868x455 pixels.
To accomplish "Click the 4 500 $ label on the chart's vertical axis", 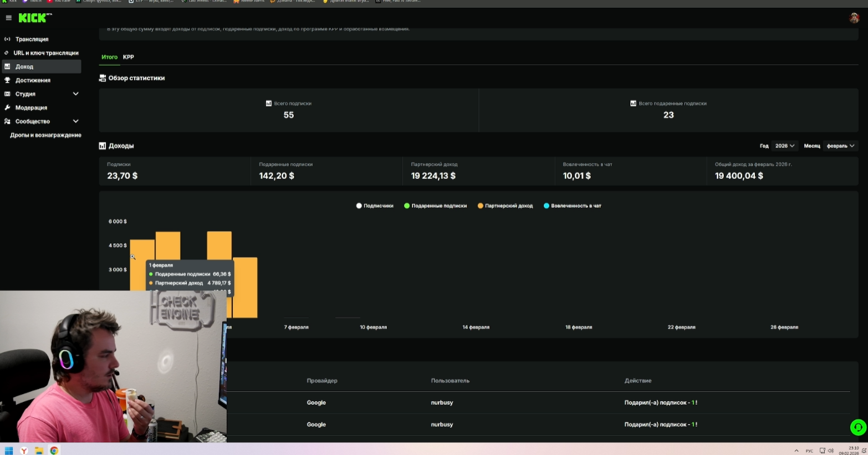I will (118, 246).
